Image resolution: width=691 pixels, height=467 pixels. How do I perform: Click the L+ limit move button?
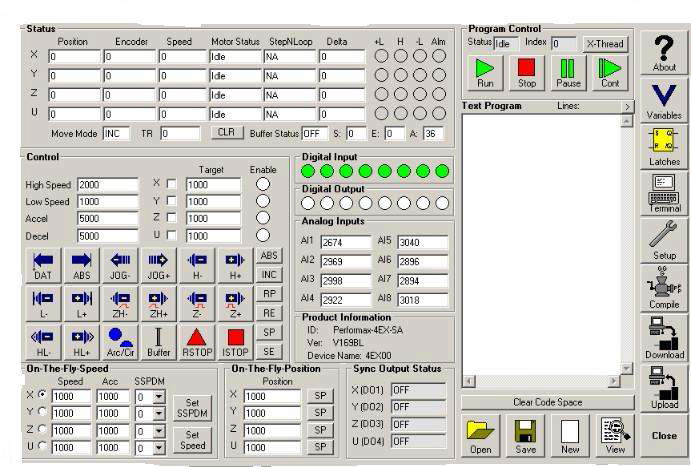pyautogui.click(x=82, y=304)
